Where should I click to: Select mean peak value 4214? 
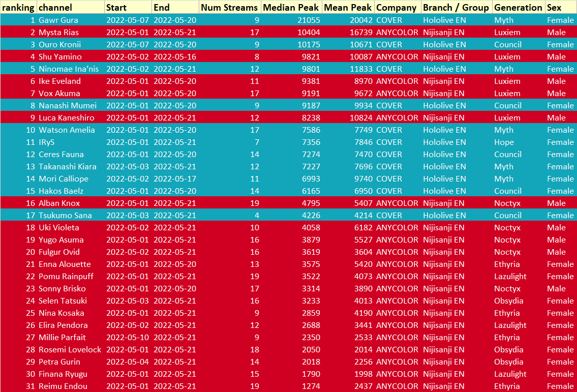[363, 216]
